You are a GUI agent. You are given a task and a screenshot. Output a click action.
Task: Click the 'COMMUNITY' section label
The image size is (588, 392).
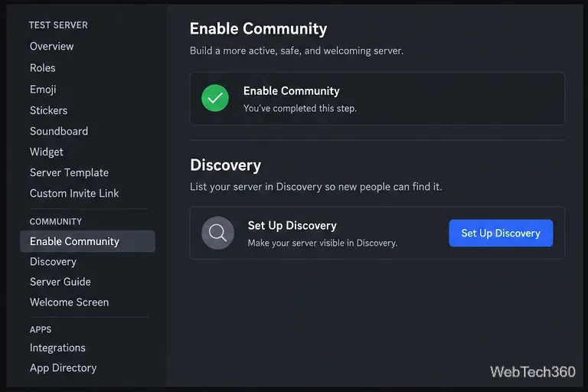coord(55,222)
